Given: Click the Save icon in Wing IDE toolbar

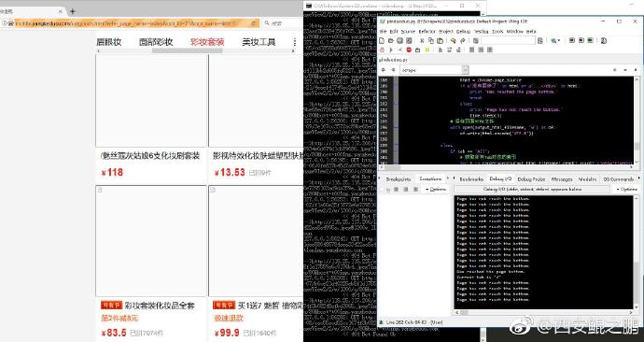Looking at the screenshot, I should pos(399,41).
